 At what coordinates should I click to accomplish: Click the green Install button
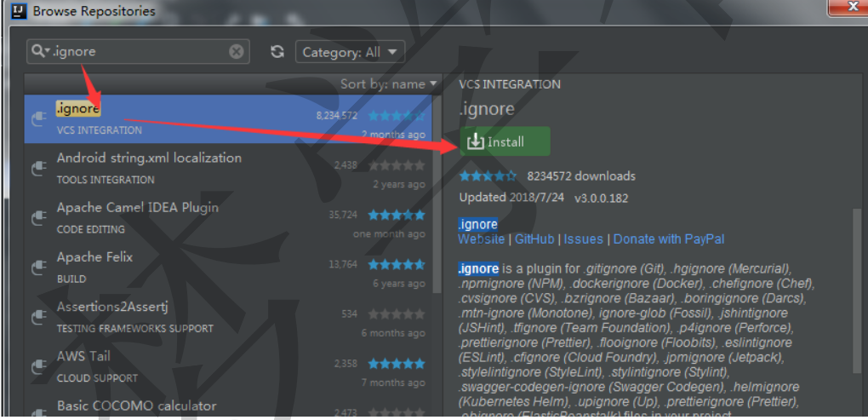pyautogui.click(x=505, y=141)
